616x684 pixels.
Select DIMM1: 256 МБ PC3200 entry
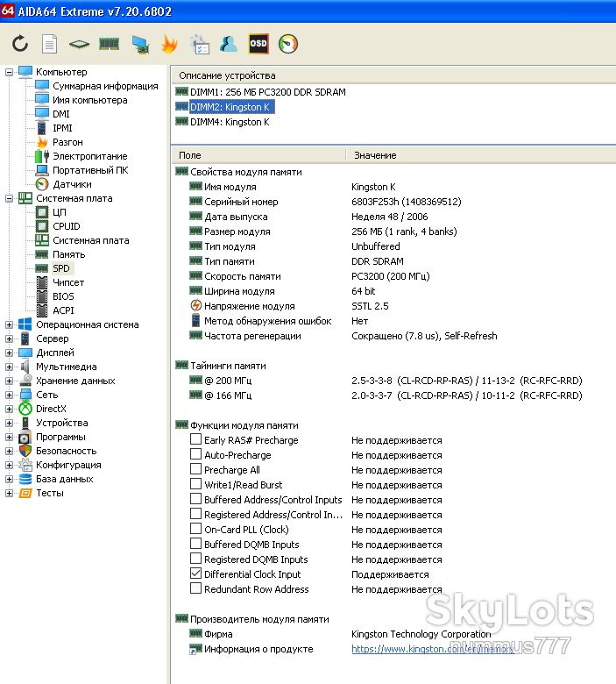[267, 92]
